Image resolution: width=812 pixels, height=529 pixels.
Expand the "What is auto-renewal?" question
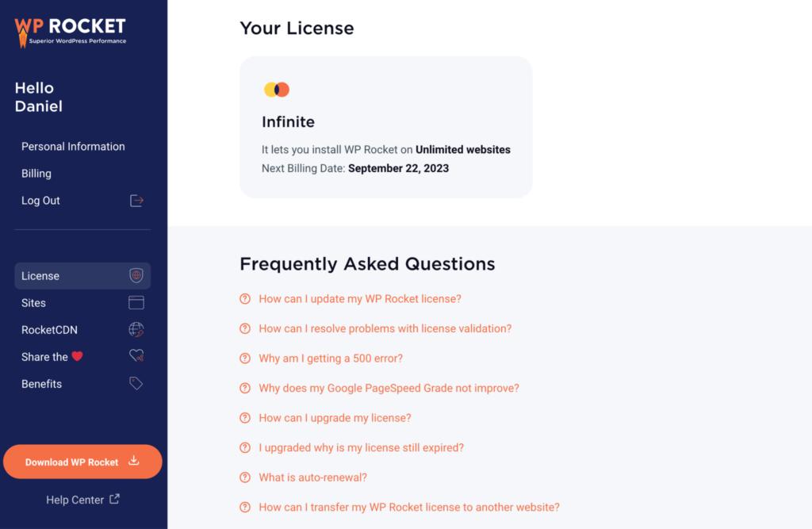(x=312, y=477)
